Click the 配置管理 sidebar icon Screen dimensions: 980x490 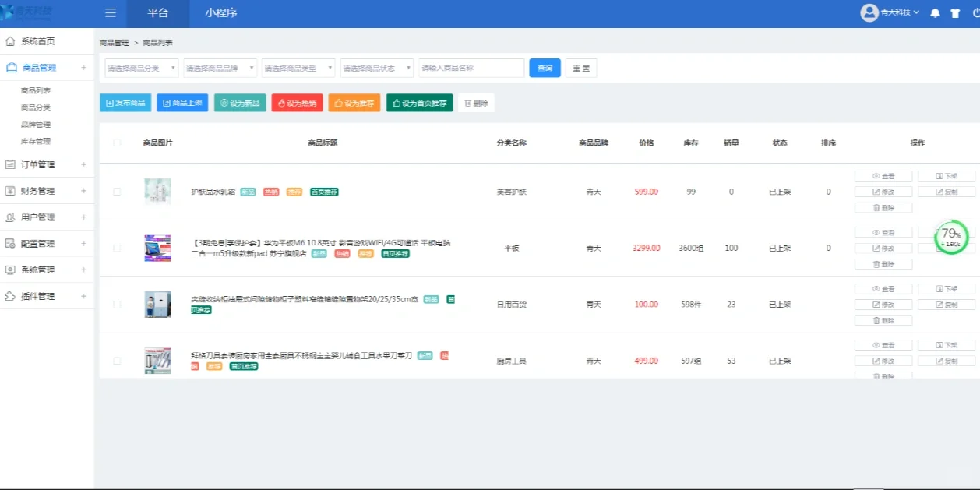[10, 244]
